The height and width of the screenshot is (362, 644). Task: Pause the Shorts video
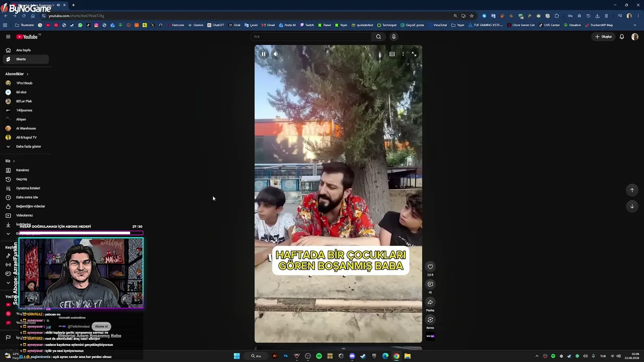tap(263, 54)
